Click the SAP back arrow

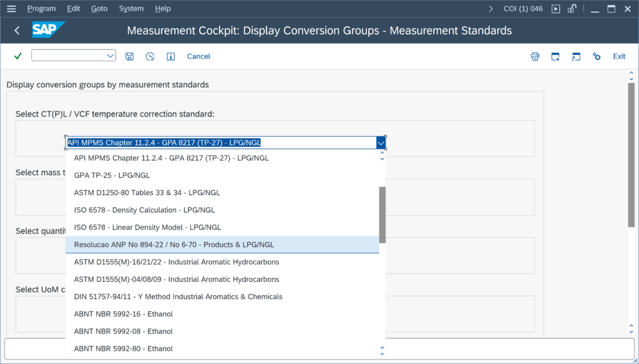[17, 31]
